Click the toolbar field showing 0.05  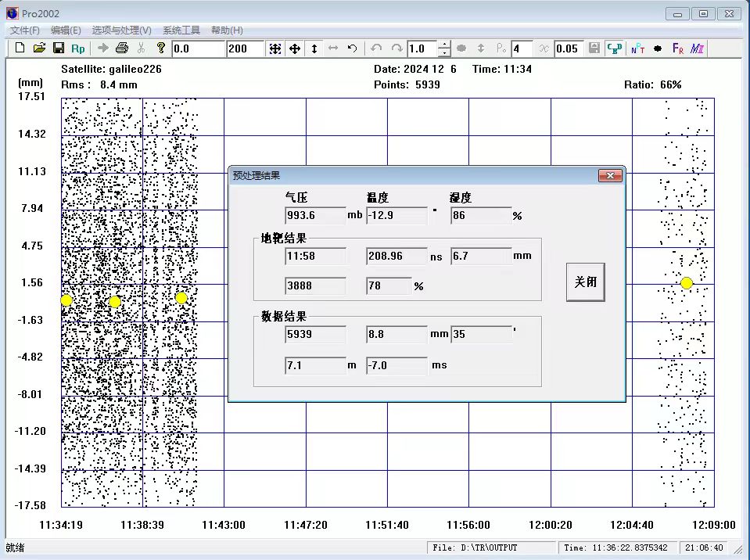[569, 48]
